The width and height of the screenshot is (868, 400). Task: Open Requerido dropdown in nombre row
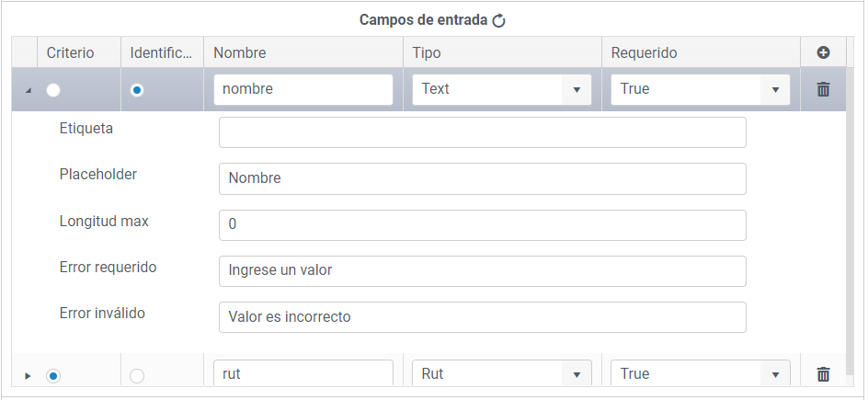tap(701, 89)
